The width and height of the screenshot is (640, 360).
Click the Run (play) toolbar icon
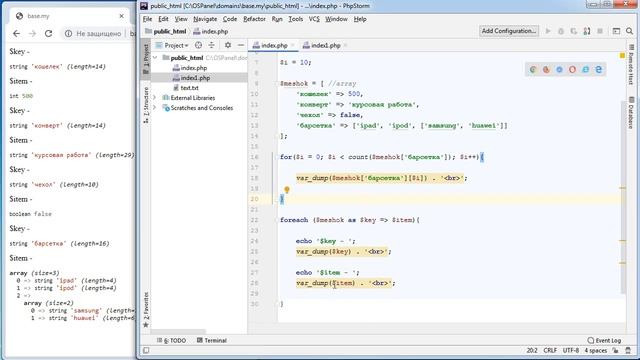548,31
